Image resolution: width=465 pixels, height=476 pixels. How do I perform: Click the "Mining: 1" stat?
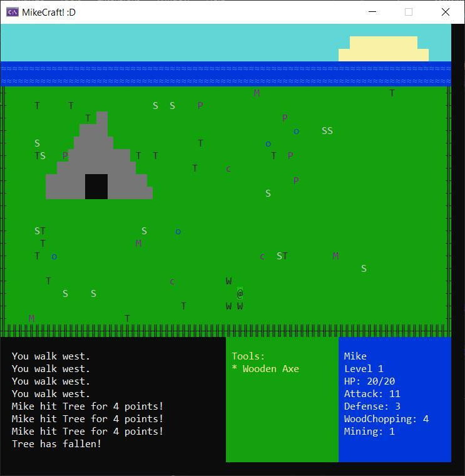pyautogui.click(x=369, y=432)
